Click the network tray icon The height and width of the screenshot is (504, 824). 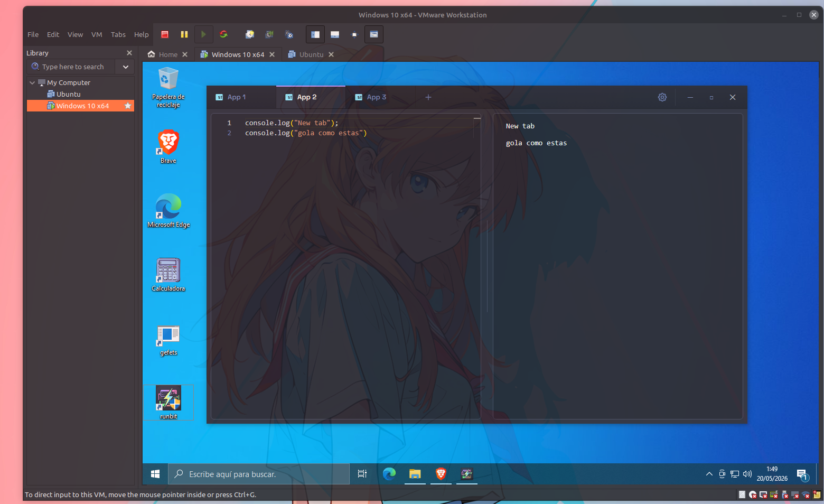735,474
